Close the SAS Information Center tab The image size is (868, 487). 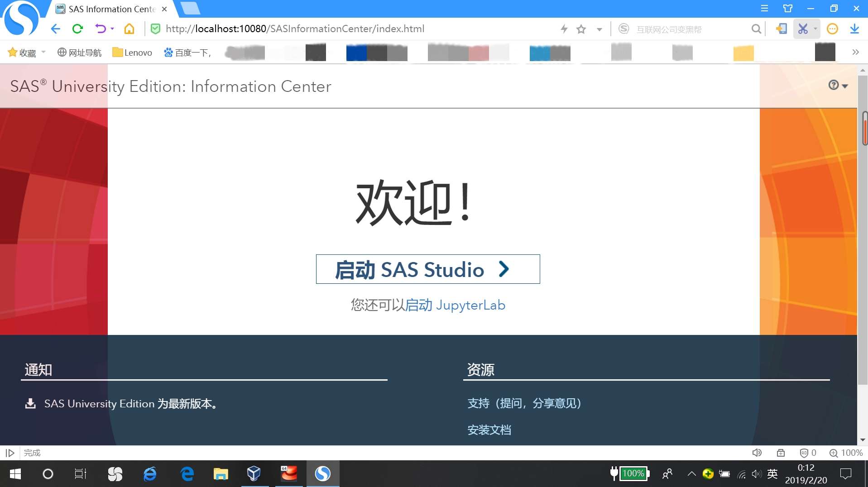pos(164,9)
